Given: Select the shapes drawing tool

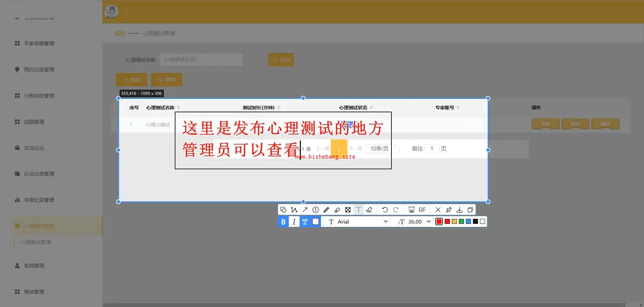Looking at the screenshot, I should click(x=283, y=210).
